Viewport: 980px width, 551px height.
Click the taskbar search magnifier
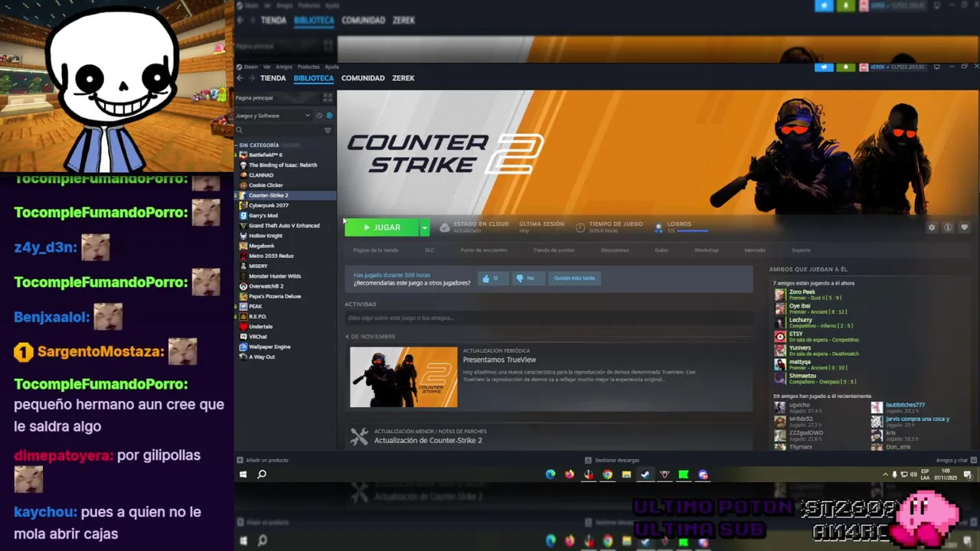(262, 474)
